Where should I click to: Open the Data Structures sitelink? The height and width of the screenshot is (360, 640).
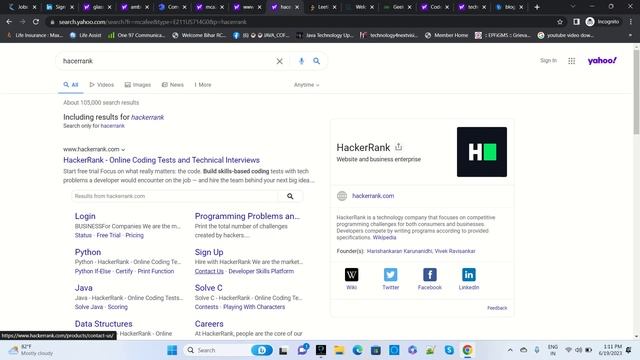pos(104,324)
